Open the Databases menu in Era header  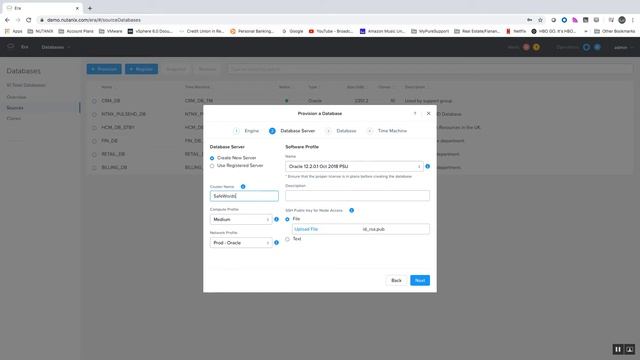(x=56, y=47)
